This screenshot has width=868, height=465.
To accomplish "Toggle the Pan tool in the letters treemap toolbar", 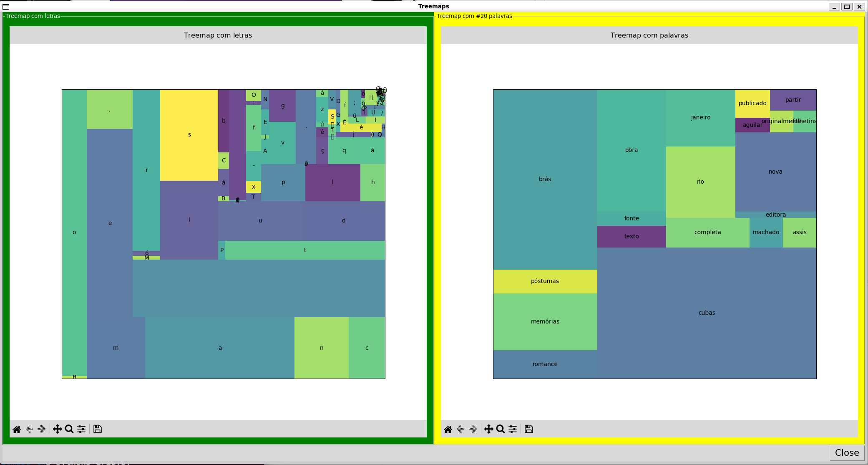I will point(58,429).
